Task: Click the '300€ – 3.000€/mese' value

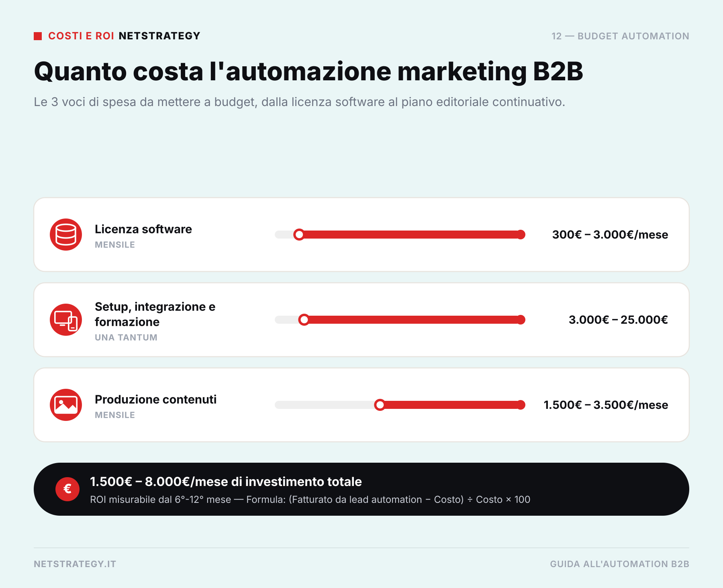Action: click(610, 235)
